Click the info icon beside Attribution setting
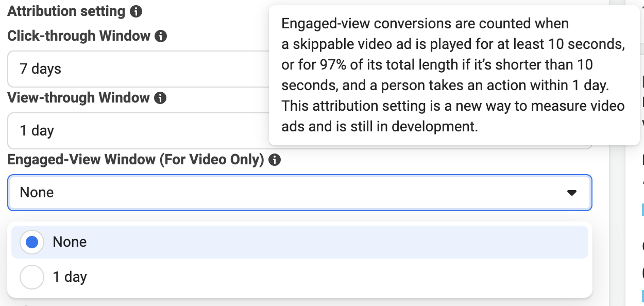The width and height of the screenshot is (644, 306). point(136,11)
